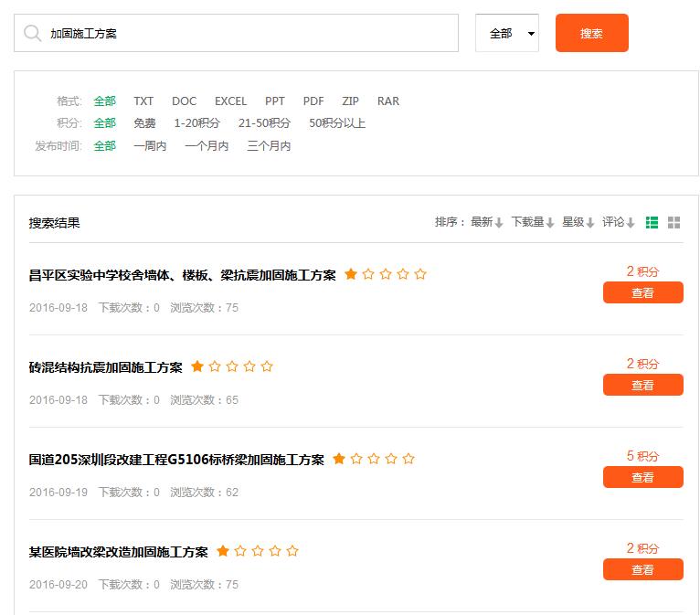Click first star of 昌平区实验中学 result
Screen dimensions: 700x615
351,274
